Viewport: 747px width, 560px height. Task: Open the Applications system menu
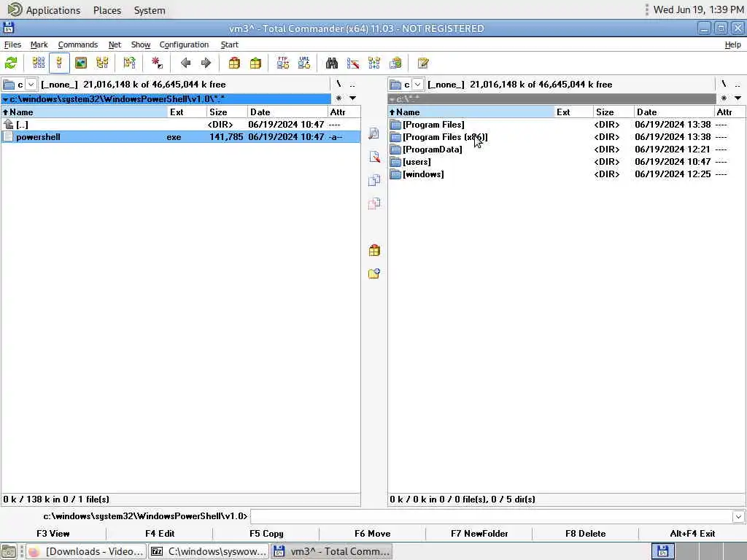pos(53,10)
